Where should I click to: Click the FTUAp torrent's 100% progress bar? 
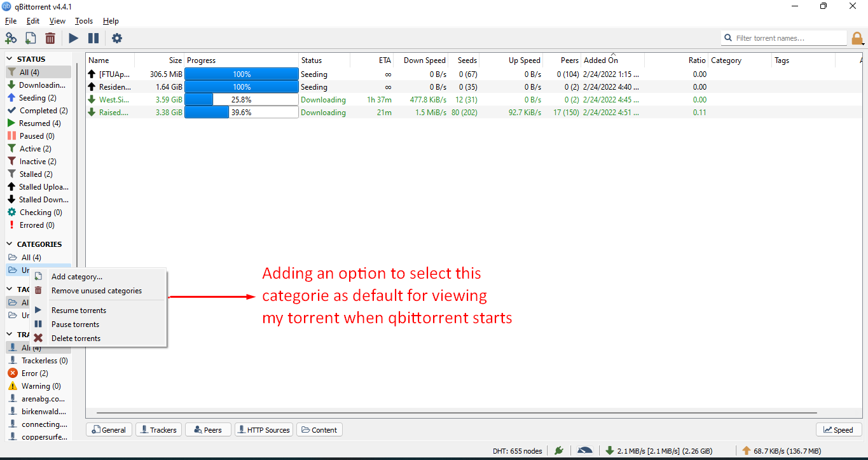(242, 74)
